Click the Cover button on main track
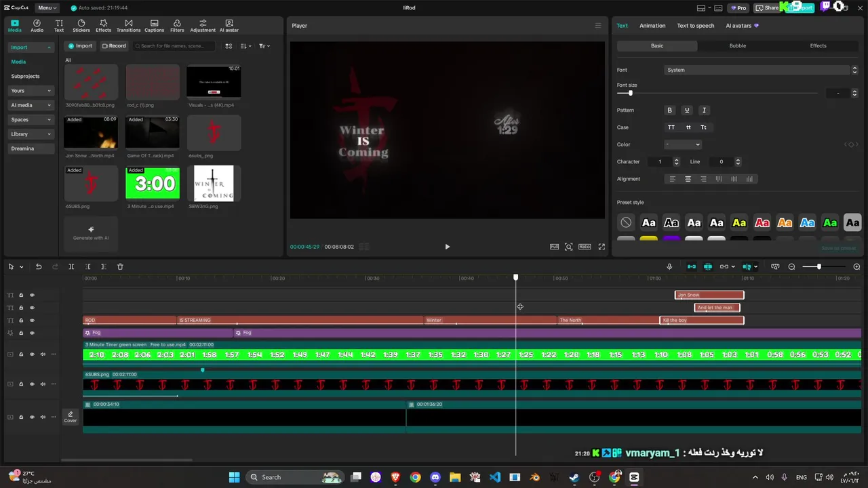The width and height of the screenshot is (868, 488). tap(71, 417)
